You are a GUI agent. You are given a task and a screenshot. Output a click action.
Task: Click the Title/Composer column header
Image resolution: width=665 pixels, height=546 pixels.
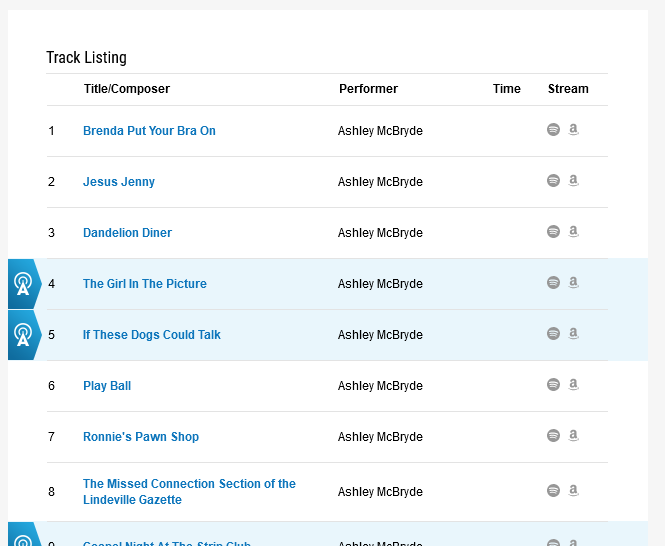click(x=127, y=89)
